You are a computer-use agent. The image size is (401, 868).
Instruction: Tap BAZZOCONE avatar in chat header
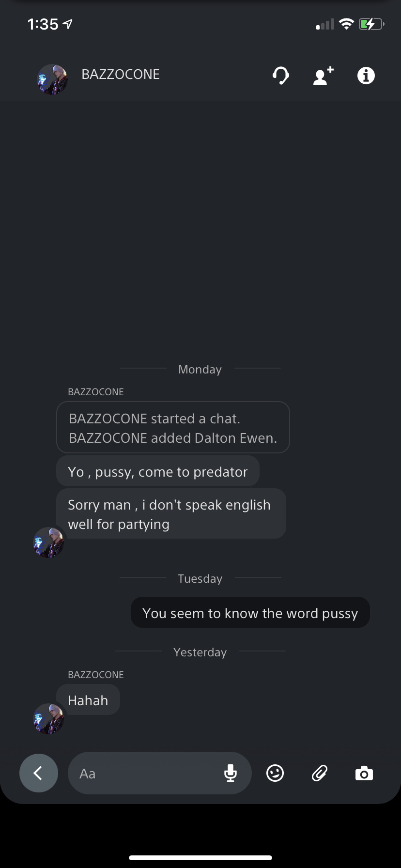click(x=52, y=79)
